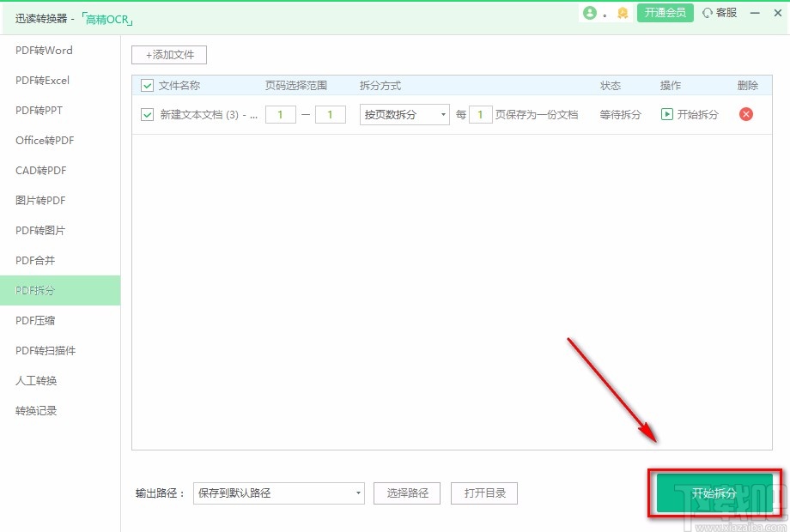This screenshot has width=790, height=532.
Task: Uncheck the 新建文本文档 (3) row checkbox
Action: 146,114
